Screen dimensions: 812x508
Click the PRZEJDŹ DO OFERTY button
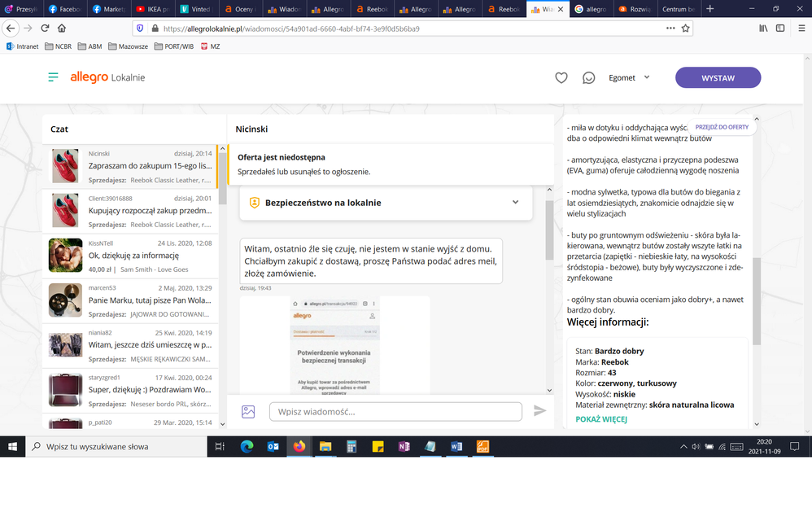click(x=722, y=128)
